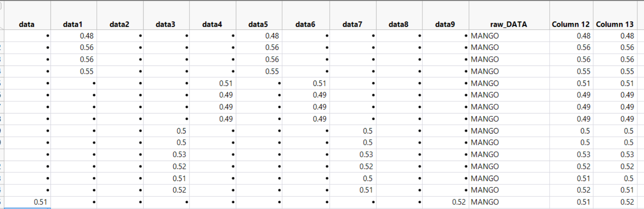Select the data4 column header

pos(212,25)
